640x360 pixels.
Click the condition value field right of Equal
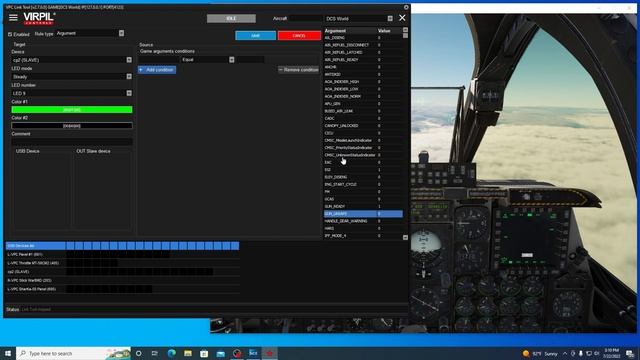point(251,60)
